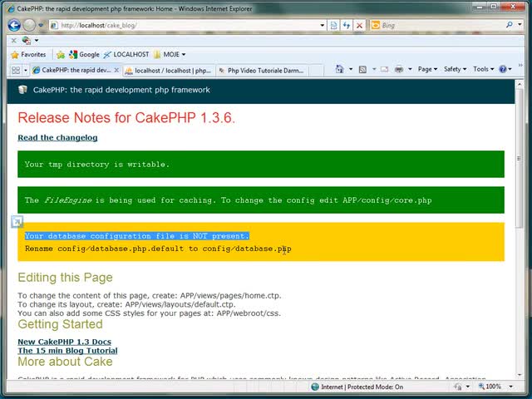Viewport: 532px width, 399px height.
Task: Open the search provider dropdown arrow
Action: 520,25
